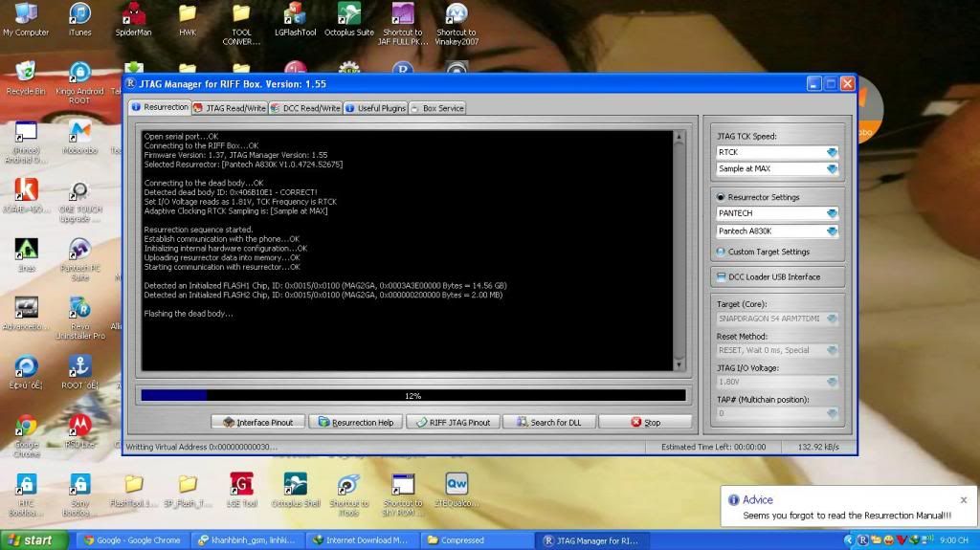Open the Reset Method dropdown
The image size is (980, 550).
[x=832, y=350]
